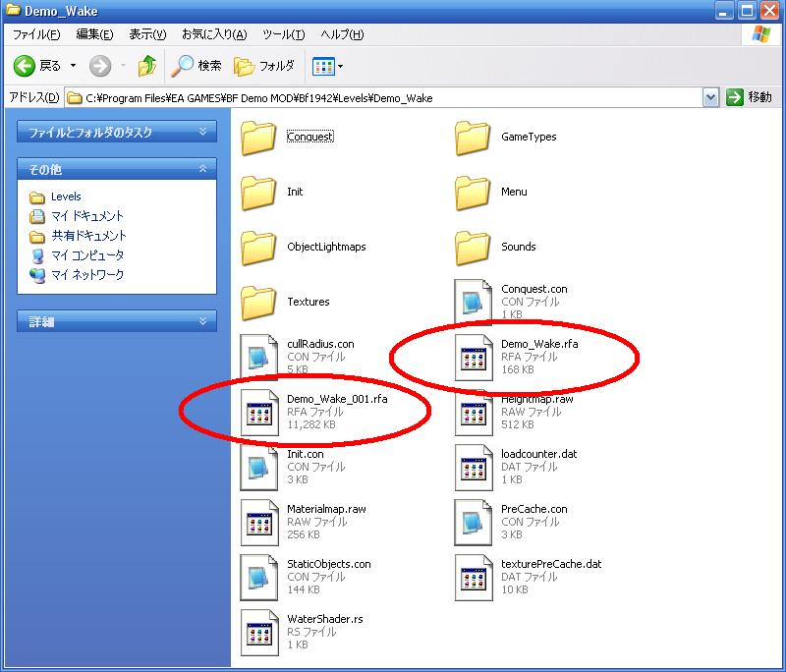Click the green up-folder icon
The image size is (786, 672).
[x=146, y=66]
